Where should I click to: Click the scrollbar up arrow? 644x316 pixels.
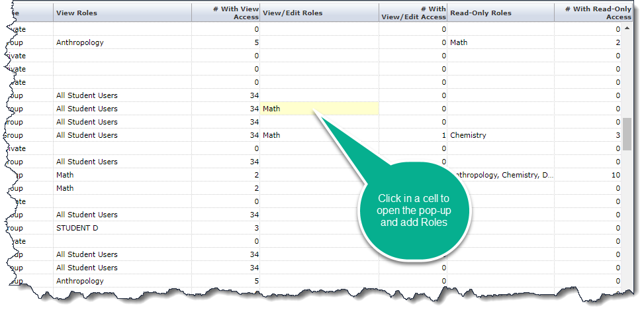[627, 28]
